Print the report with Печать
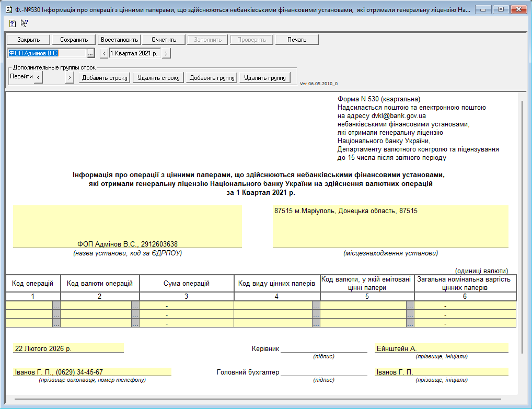This screenshot has width=532, height=409. [296, 40]
